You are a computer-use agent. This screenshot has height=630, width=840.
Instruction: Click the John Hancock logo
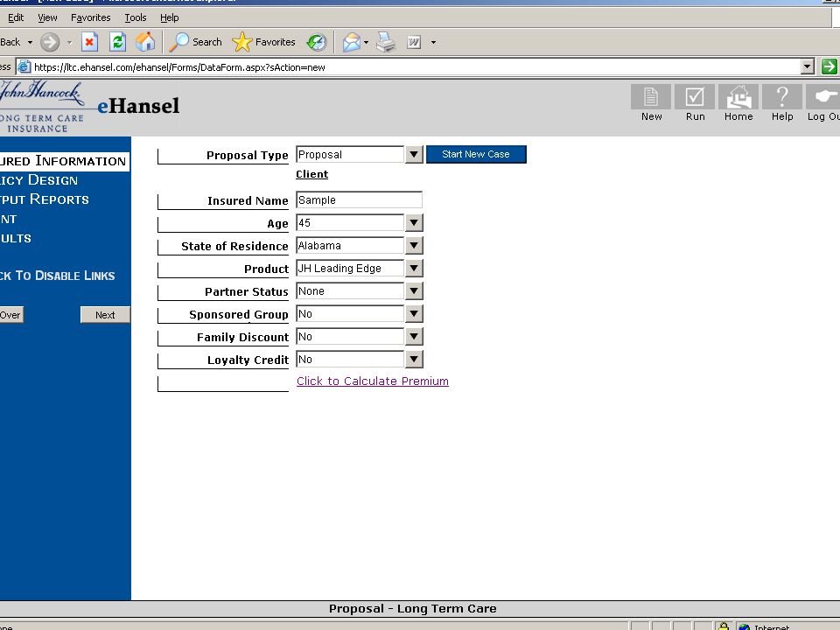42,106
